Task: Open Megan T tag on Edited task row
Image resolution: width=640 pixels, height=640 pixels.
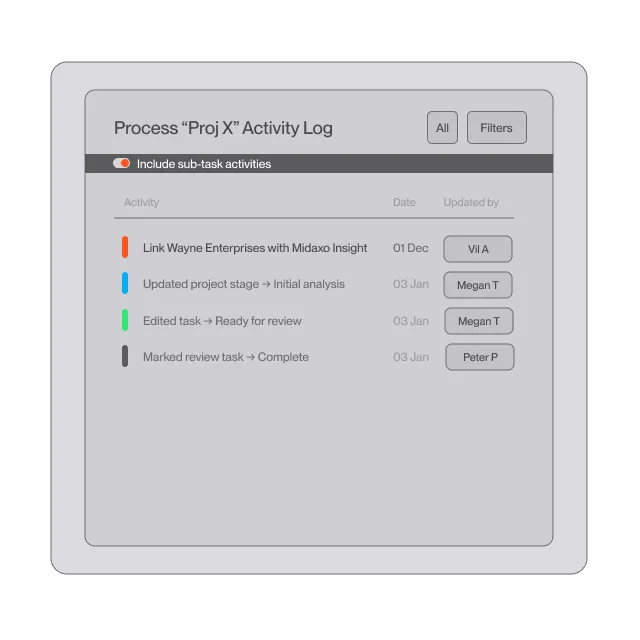Action: click(479, 321)
